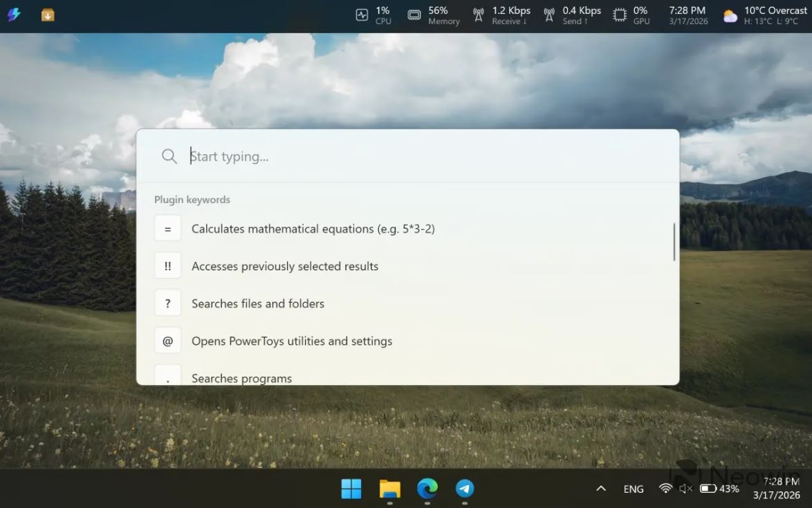Launch Telegram from the taskbar
This screenshot has height=508, width=812.
point(465,489)
